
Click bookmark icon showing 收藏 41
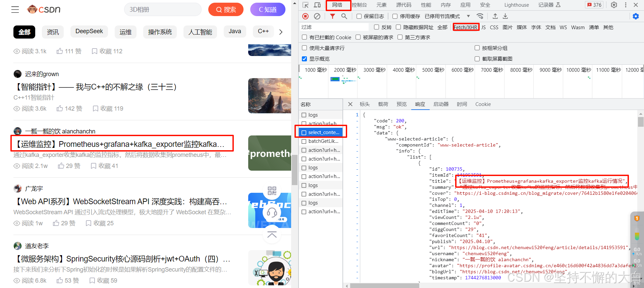[94, 166]
